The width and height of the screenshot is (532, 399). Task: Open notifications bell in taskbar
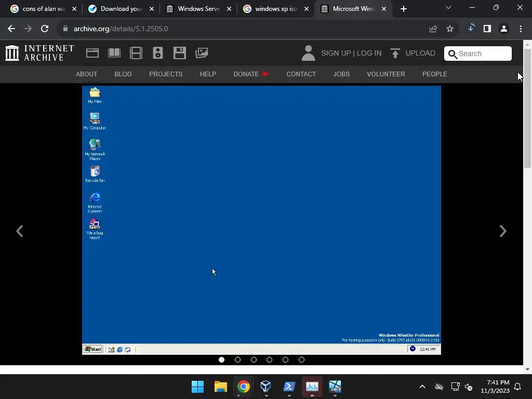tap(518, 387)
